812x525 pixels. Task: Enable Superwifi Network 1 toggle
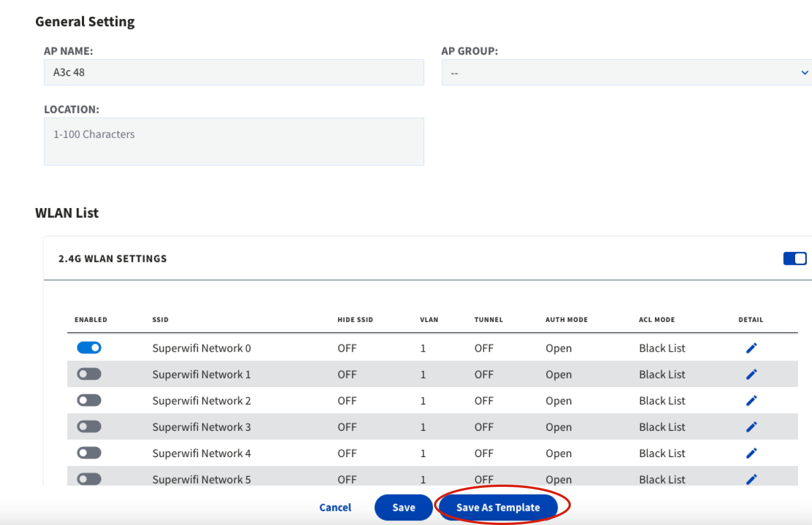pyautogui.click(x=89, y=374)
